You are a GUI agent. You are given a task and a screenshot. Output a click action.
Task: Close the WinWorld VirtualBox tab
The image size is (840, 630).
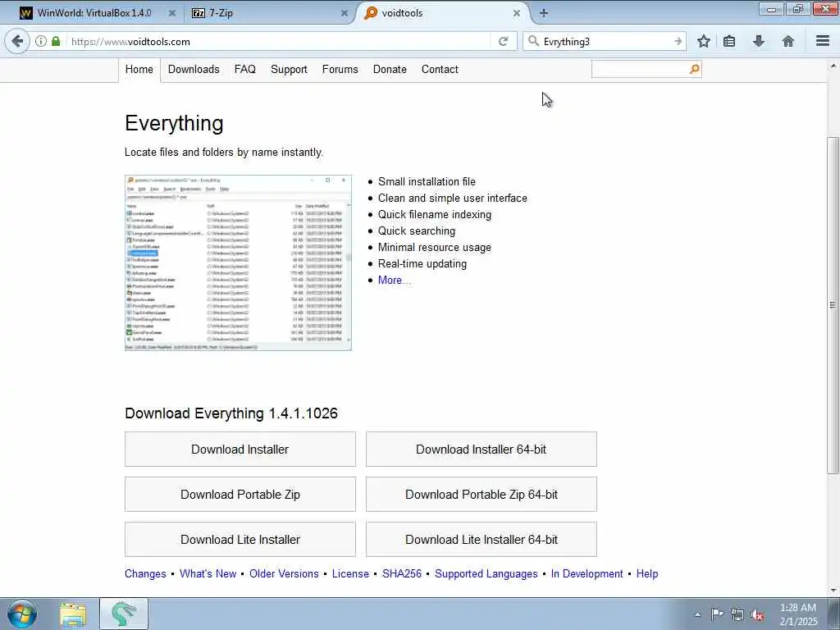tap(172, 13)
